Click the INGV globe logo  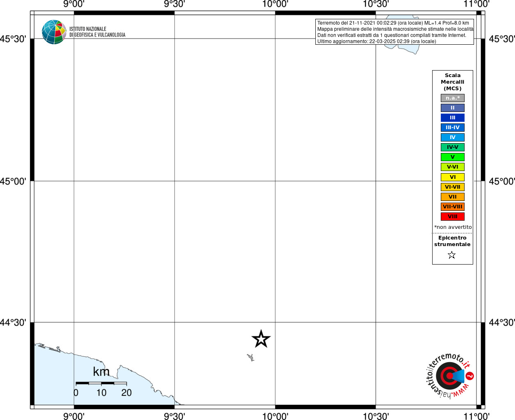pyautogui.click(x=54, y=32)
